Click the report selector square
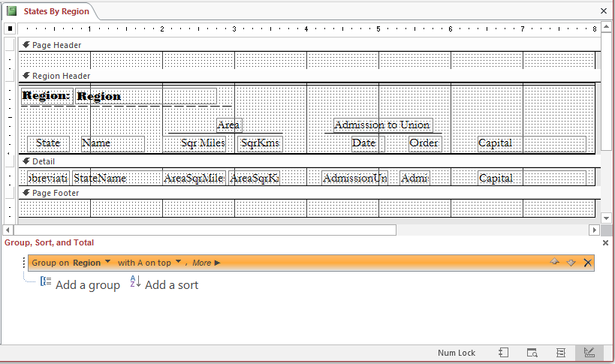This screenshot has height=364, width=615. [11, 29]
